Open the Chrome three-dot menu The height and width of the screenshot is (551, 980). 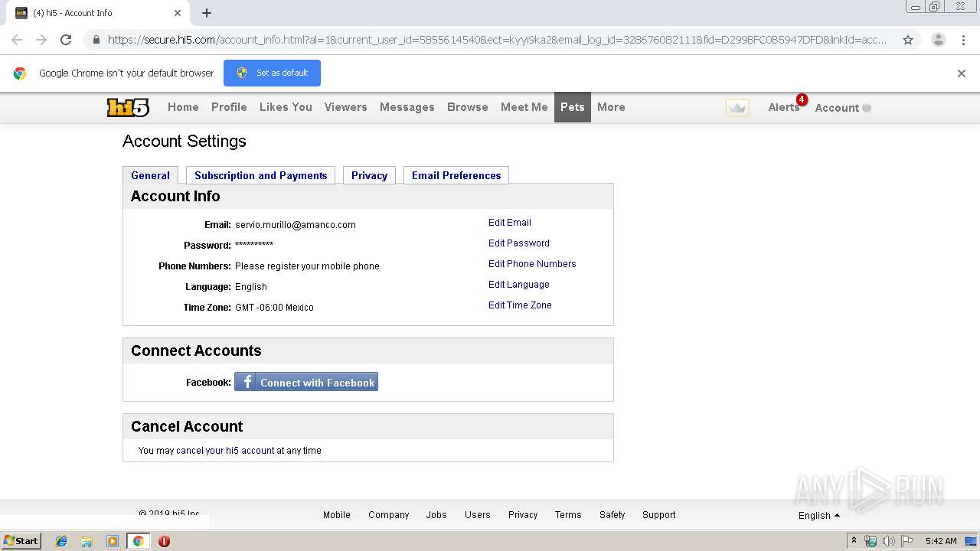(x=962, y=40)
